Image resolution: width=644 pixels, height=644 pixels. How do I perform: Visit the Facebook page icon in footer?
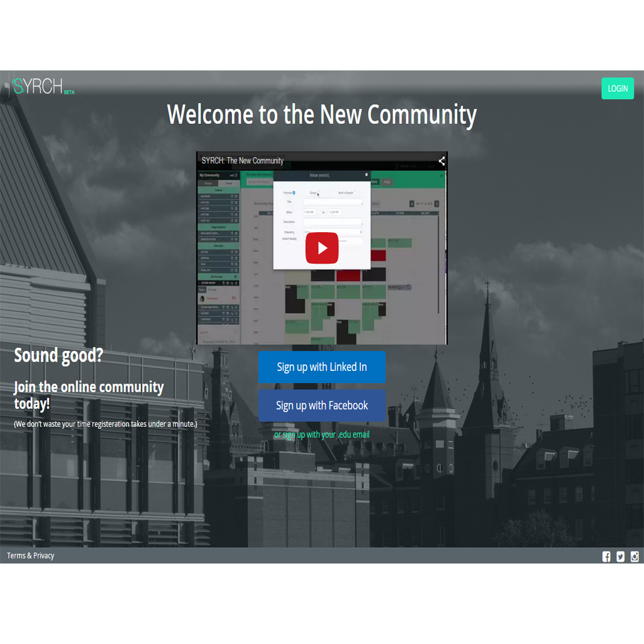pyautogui.click(x=606, y=557)
